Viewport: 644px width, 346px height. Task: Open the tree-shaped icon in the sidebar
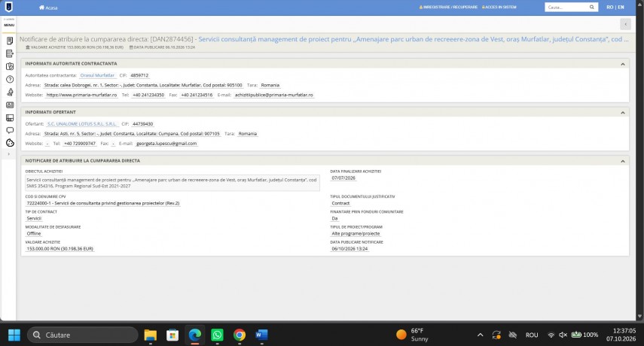(10, 92)
